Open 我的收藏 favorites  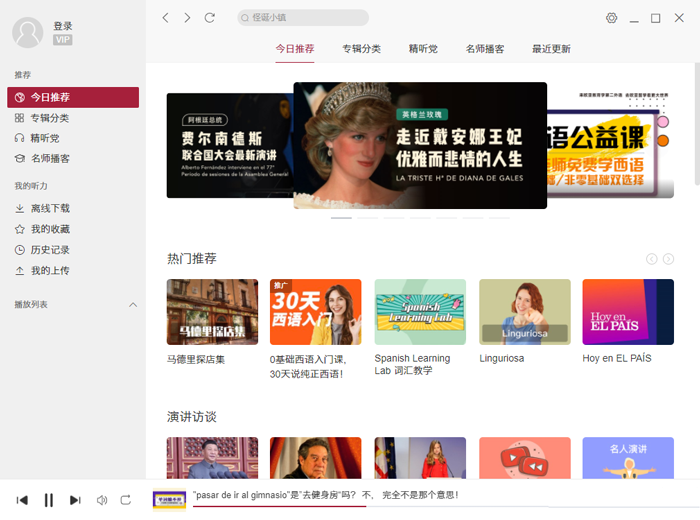tap(49, 229)
